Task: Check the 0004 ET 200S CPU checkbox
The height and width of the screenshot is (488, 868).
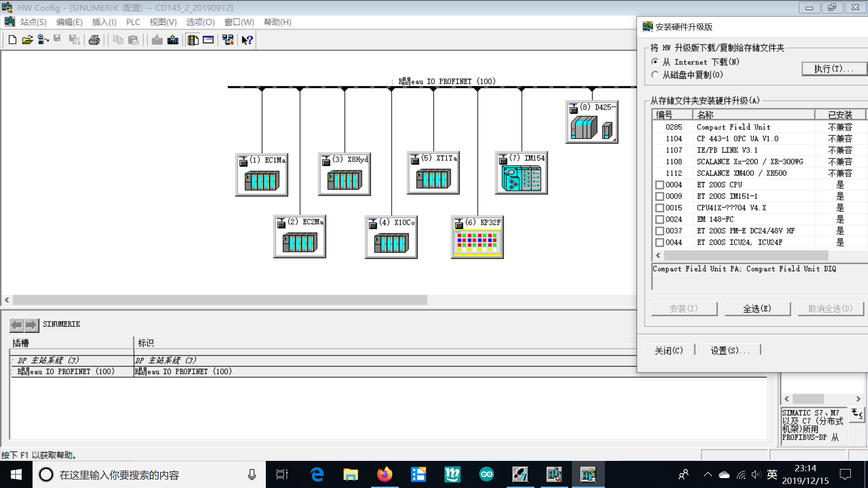Action: click(660, 185)
